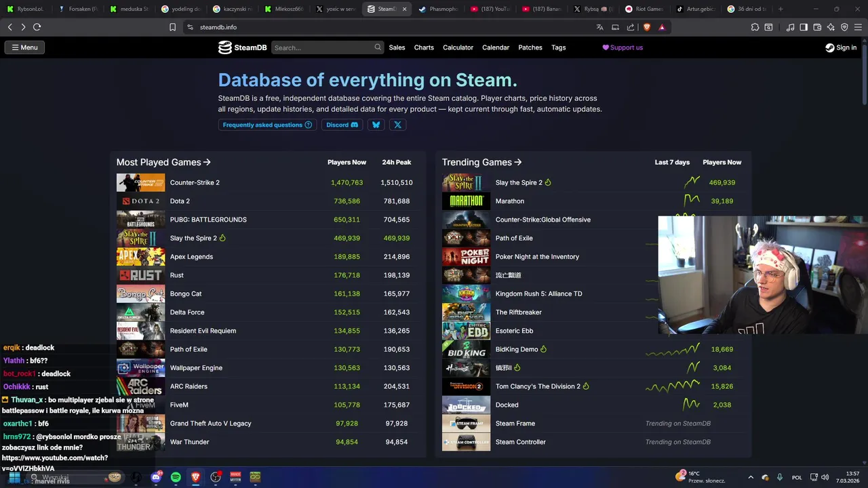Open Delta Force entry
The image size is (868, 488).
[x=187, y=312]
